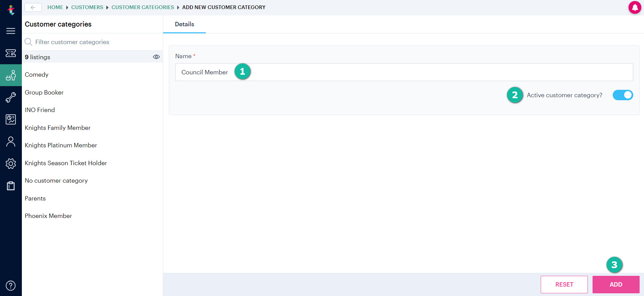Open the hamburger menu in the sidebar

(11, 31)
